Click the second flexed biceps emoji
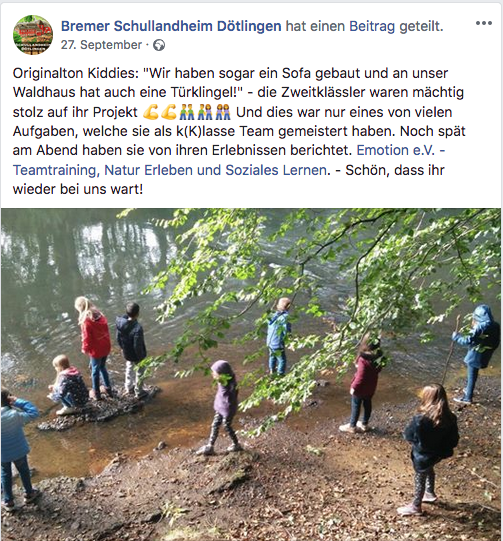This screenshot has width=503, height=541. 169,112
